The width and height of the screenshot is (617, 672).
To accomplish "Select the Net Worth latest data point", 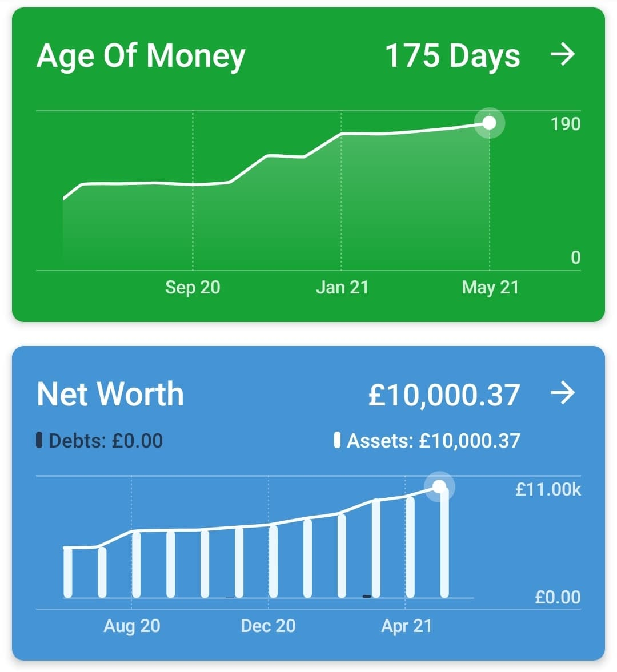I will coord(439,486).
